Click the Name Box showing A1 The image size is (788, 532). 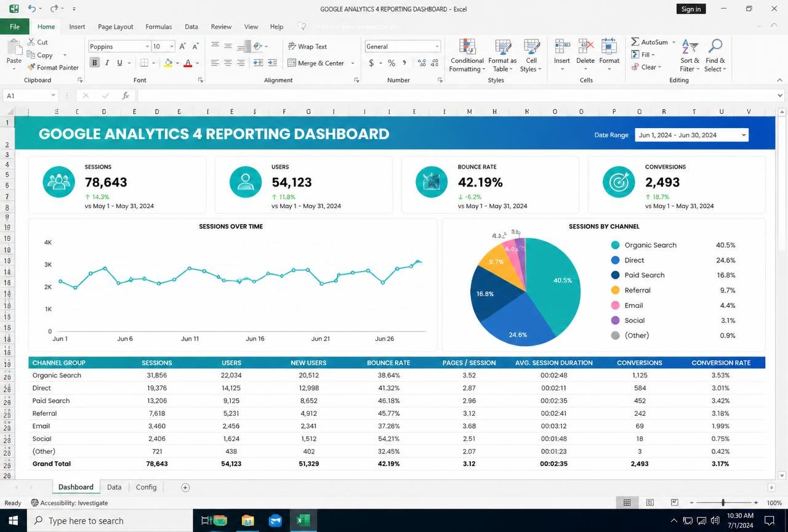31,95
